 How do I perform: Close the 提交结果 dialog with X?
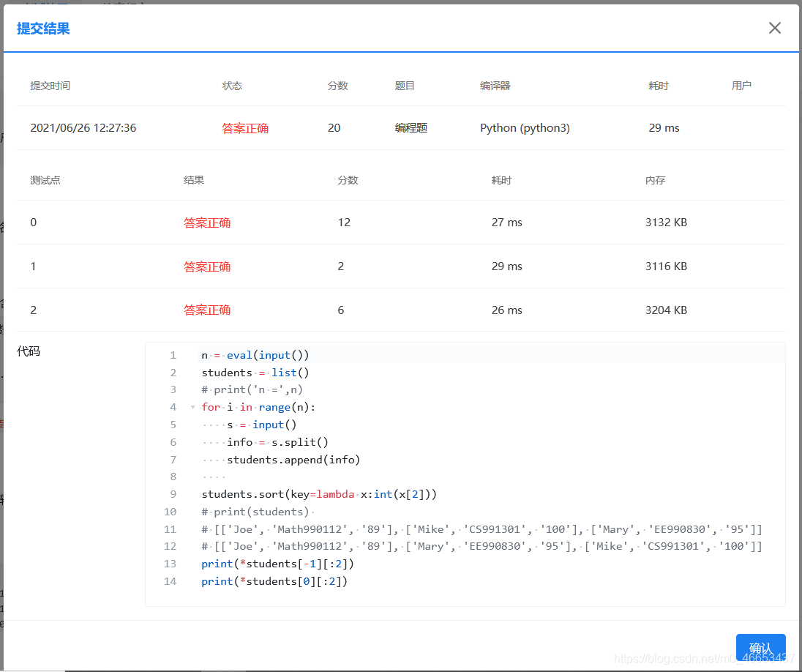[774, 28]
